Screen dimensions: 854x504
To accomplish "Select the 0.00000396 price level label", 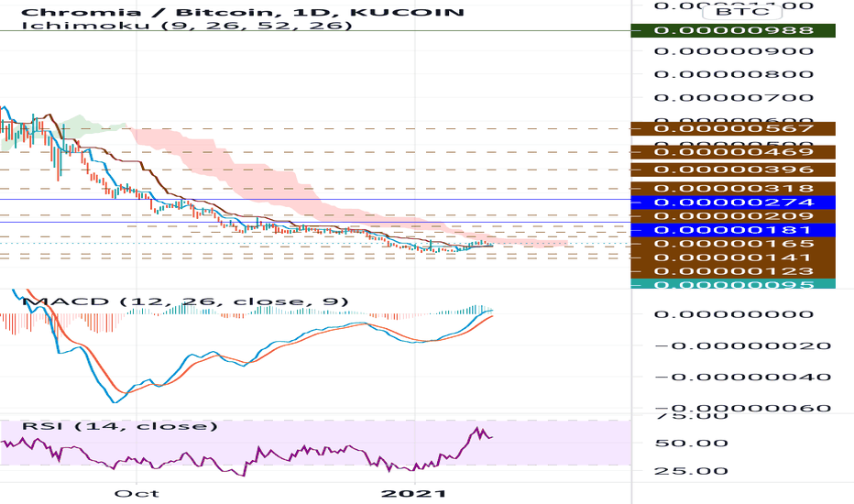I will click(733, 170).
